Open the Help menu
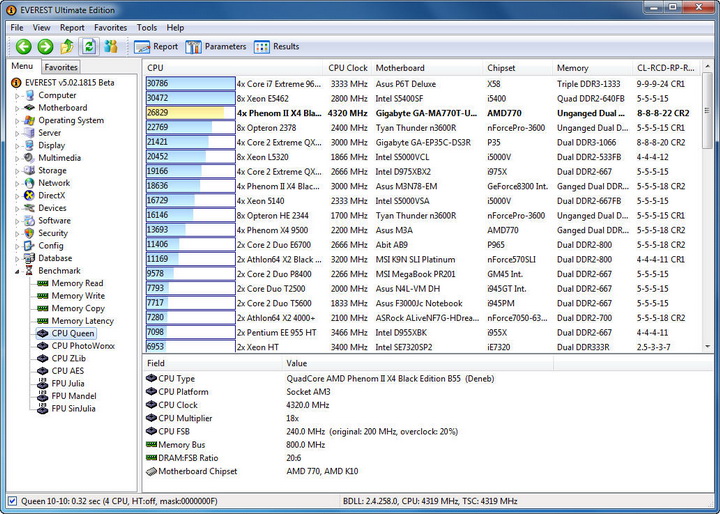This screenshot has height=514, width=720. point(175,28)
